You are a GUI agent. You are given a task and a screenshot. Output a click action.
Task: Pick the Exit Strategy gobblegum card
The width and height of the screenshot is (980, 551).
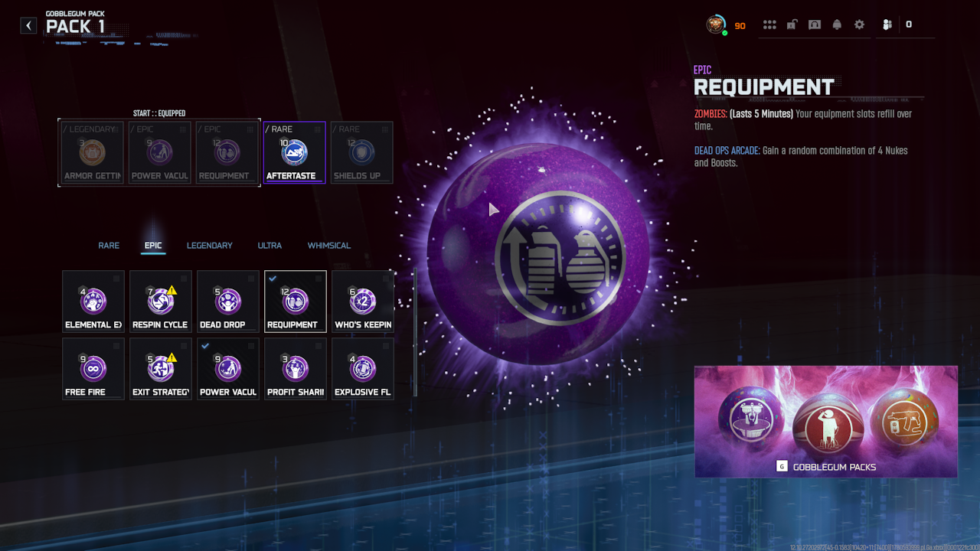pos(161,369)
